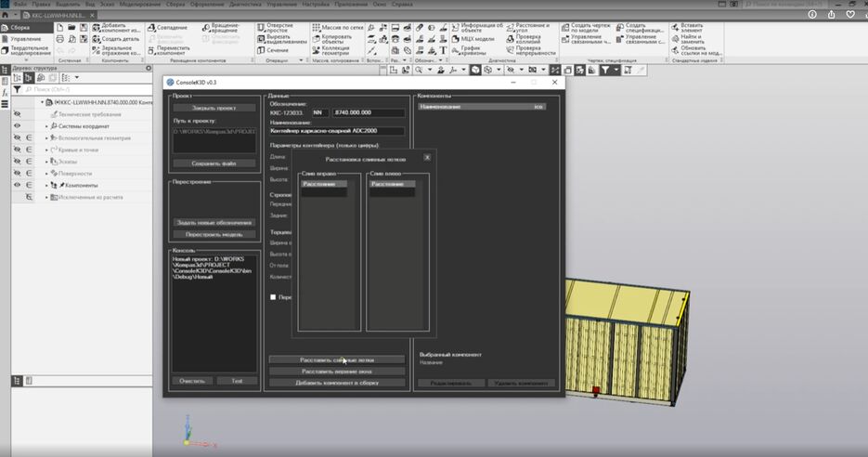Run Проверка коллизий check
The height and width of the screenshot is (457, 868).
[x=524, y=39]
